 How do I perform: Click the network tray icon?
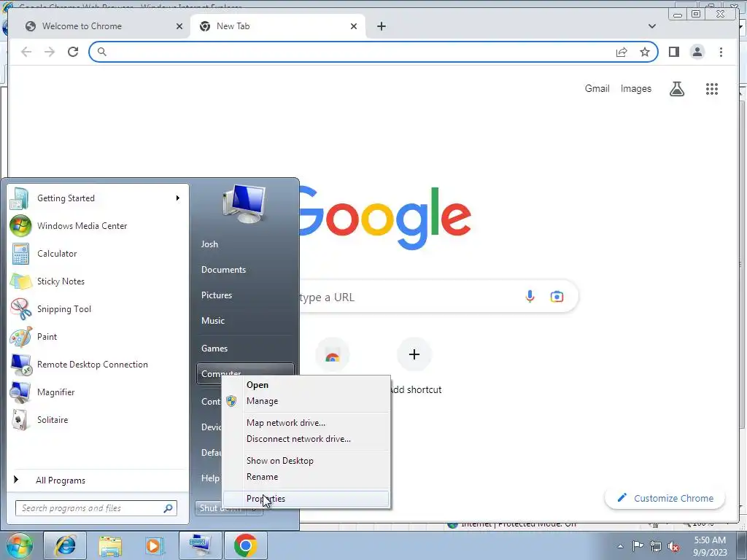pos(656,547)
